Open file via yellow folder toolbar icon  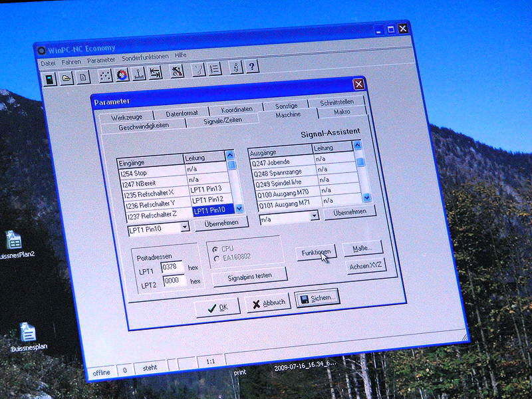point(66,78)
